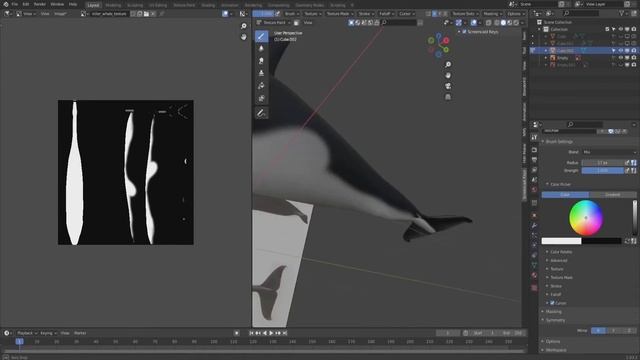Toggle the Cursor checkbox in brush panel

click(552, 303)
